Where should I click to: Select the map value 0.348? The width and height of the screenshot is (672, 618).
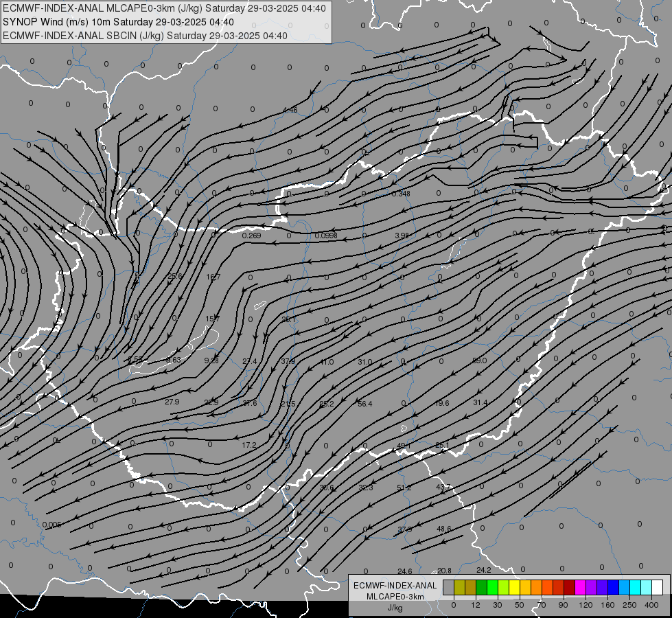click(x=401, y=194)
